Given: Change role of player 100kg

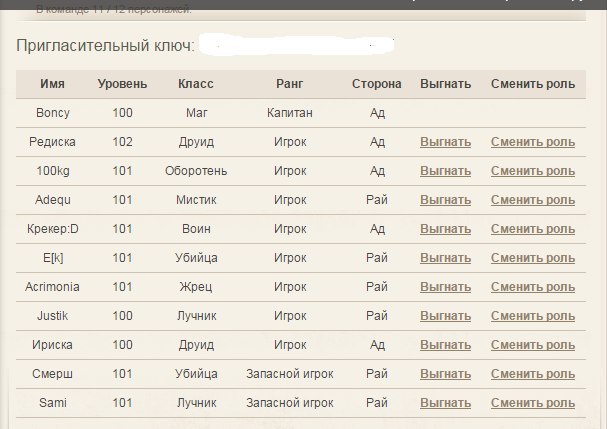Looking at the screenshot, I should click(x=532, y=171).
